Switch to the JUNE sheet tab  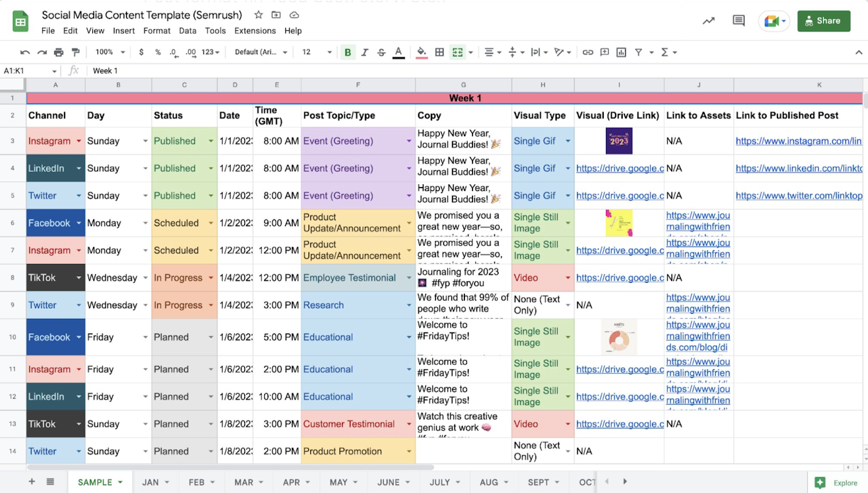pyautogui.click(x=387, y=482)
